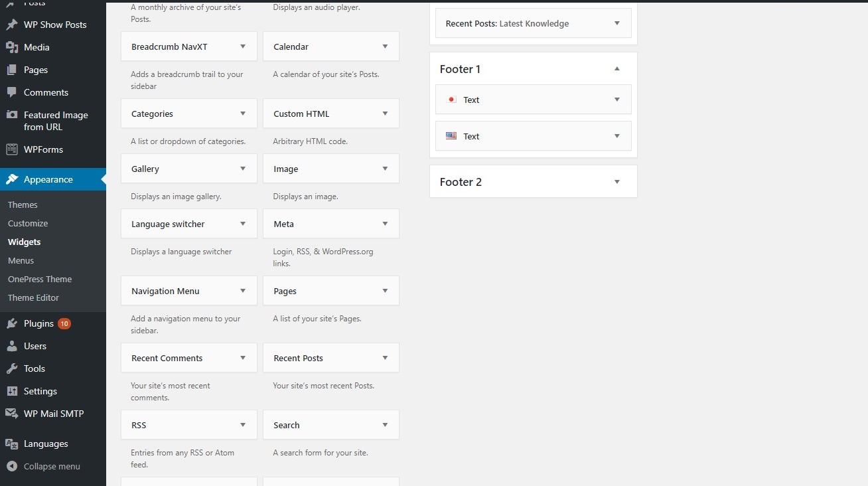Click the Language switcher widget title

point(168,224)
